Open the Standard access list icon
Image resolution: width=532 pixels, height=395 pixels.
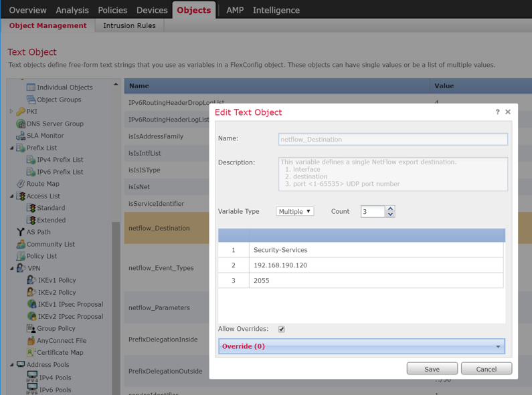pos(31,208)
